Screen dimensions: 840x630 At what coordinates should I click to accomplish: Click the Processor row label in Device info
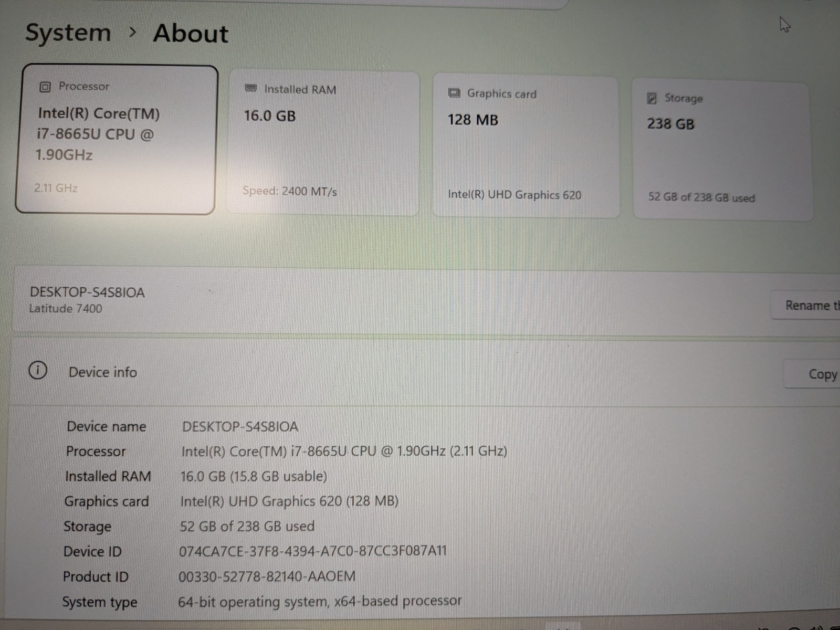coord(96,451)
